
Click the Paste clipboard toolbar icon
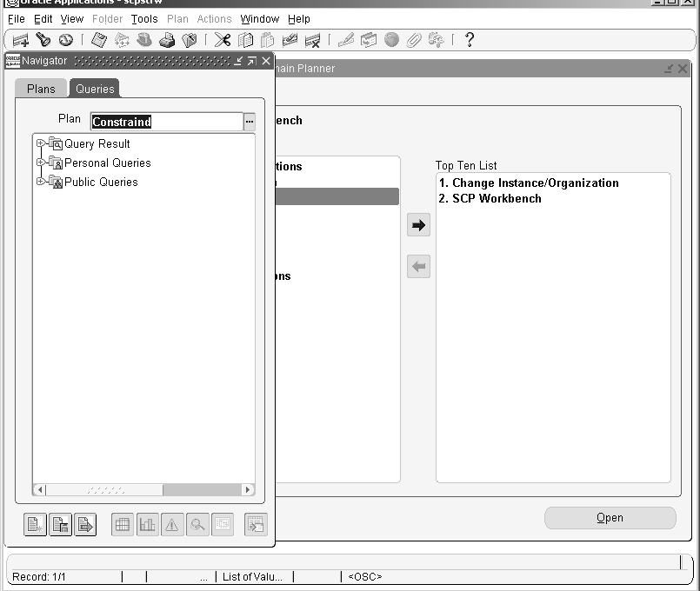click(267, 40)
